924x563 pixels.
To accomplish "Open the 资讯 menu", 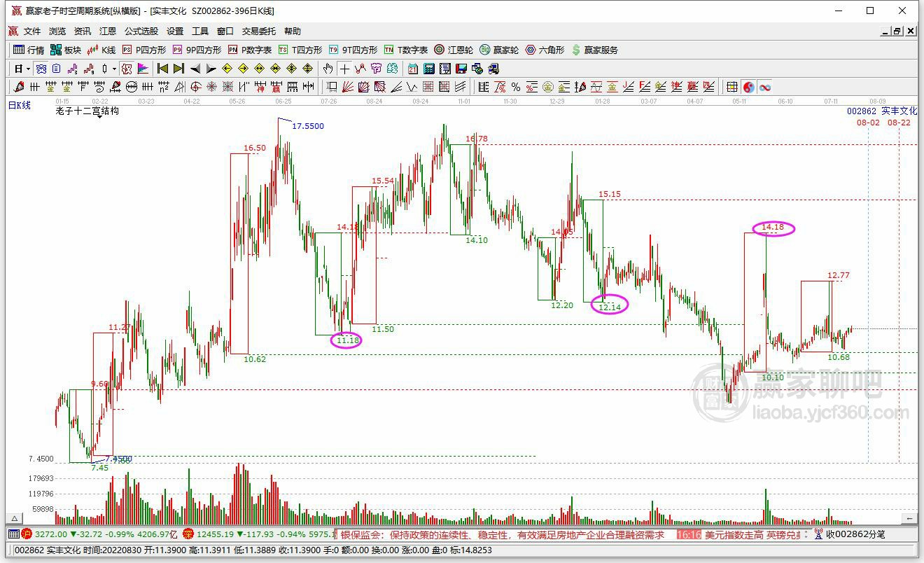I will pyautogui.click(x=83, y=31).
